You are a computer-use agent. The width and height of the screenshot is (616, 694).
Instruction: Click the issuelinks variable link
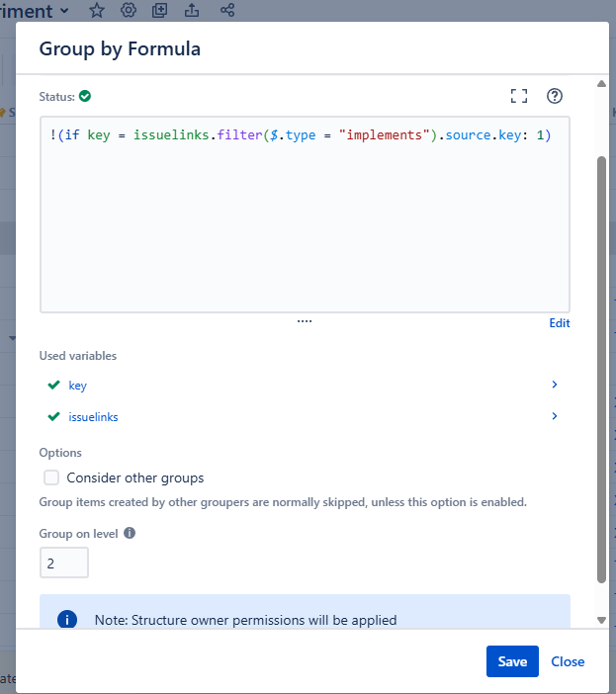pyautogui.click(x=93, y=417)
